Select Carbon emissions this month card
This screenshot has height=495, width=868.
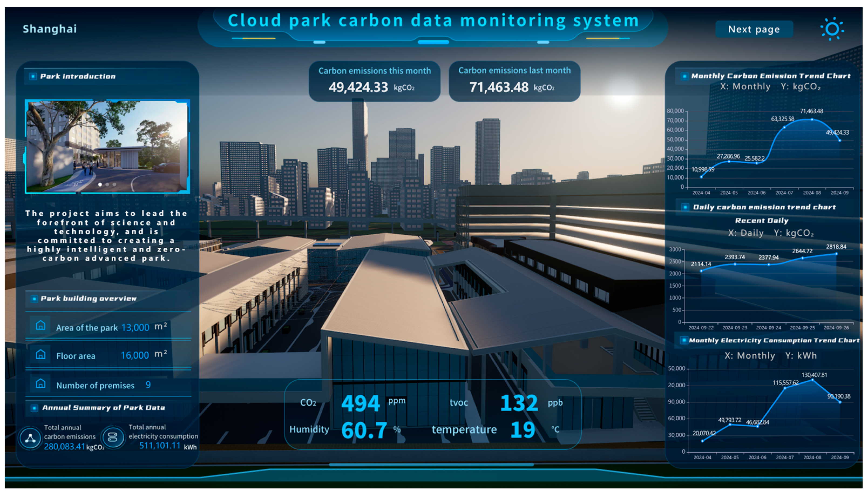pyautogui.click(x=374, y=81)
